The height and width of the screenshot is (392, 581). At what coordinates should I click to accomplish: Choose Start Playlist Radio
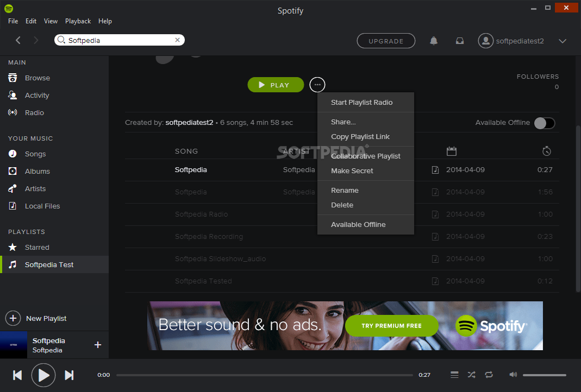366,102
